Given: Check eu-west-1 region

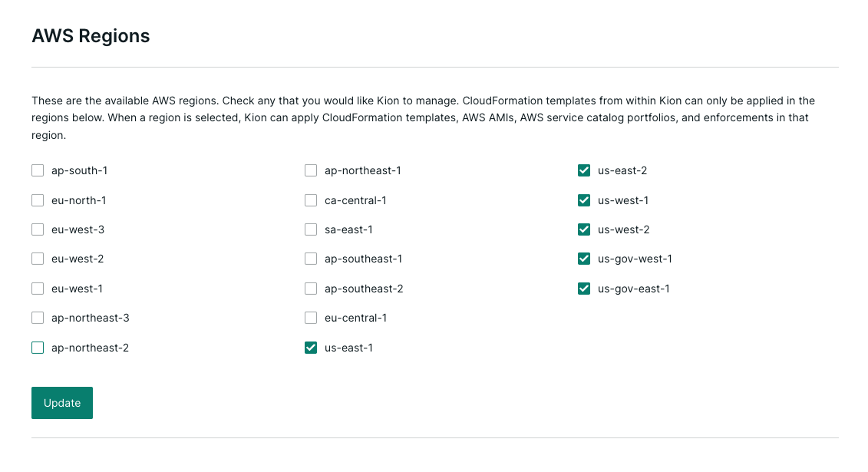Looking at the screenshot, I should pos(38,289).
